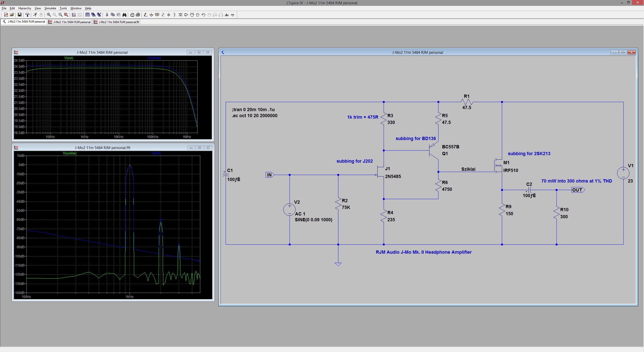Click the BC557B transistor model text
The image size is (644, 352).
click(x=451, y=147)
